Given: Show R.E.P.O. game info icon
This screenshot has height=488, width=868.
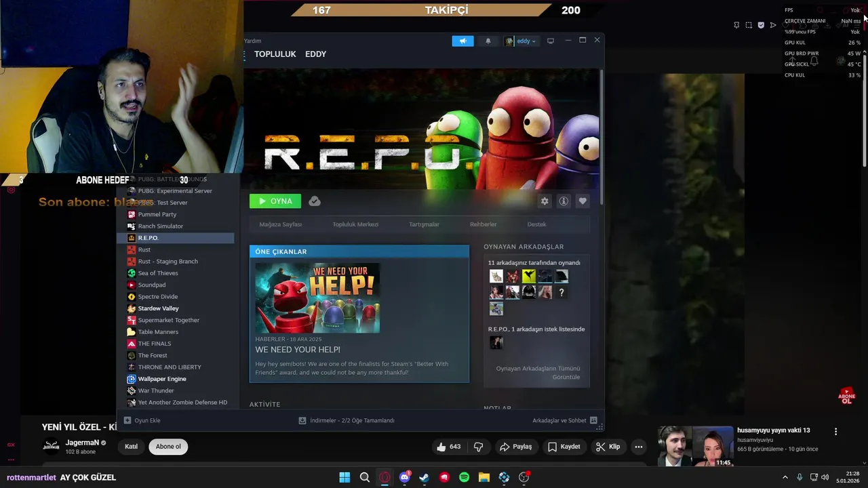Looking at the screenshot, I should tap(564, 201).
